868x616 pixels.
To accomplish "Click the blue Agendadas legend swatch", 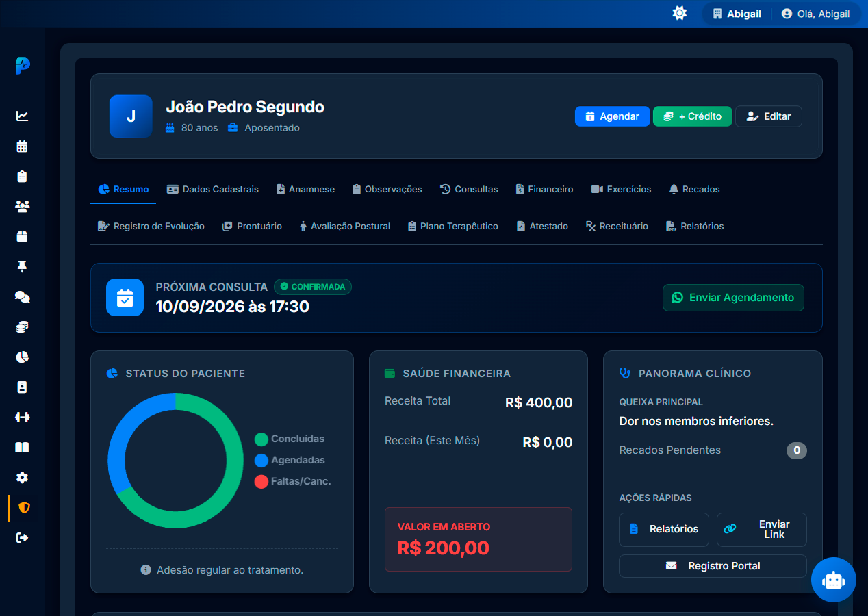I will 261,461.
